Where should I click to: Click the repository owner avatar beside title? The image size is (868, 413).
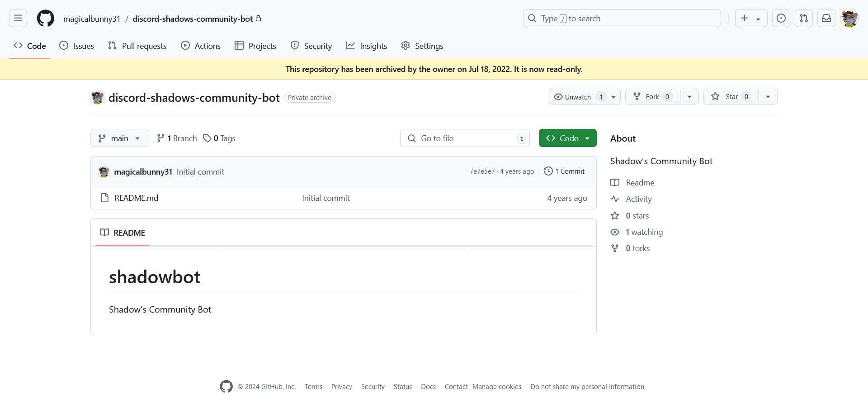pyautogui.click(x=97, y=97)
